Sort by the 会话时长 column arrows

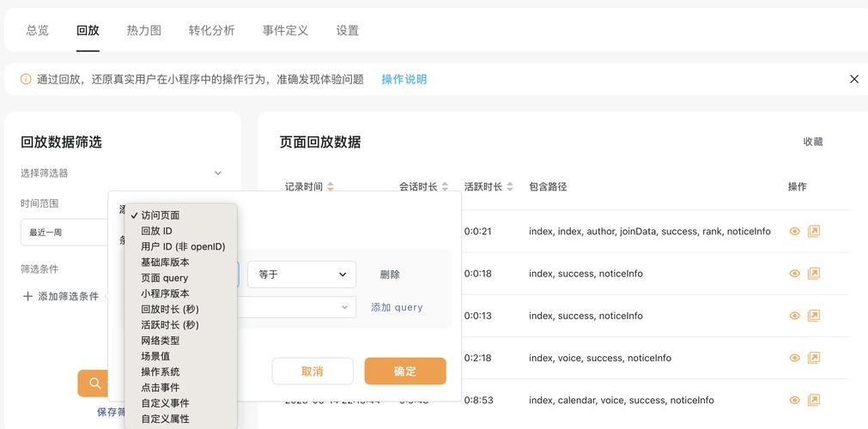[x=445, y=187]
